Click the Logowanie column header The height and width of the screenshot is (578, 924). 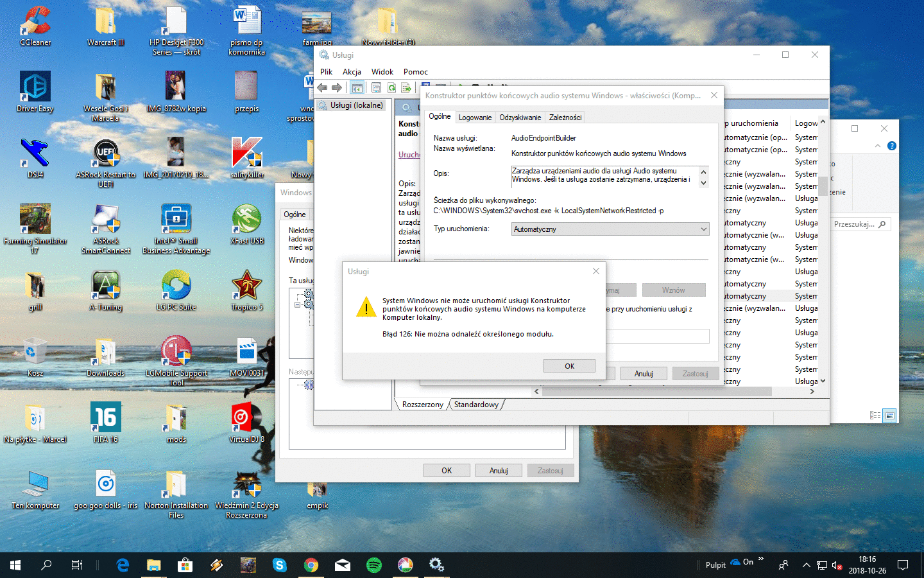pos(806,123)
